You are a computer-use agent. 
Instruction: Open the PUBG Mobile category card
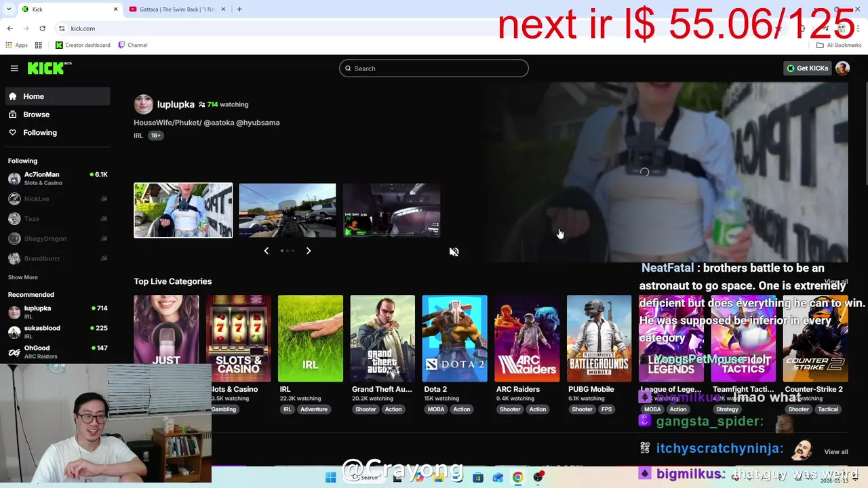(x=599, y=338)
